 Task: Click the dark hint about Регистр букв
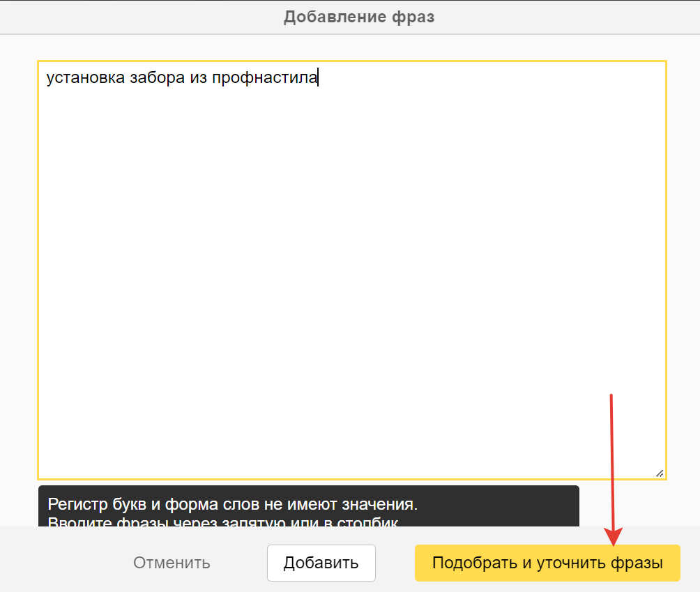pyautogui.click(x=231, y=504)
